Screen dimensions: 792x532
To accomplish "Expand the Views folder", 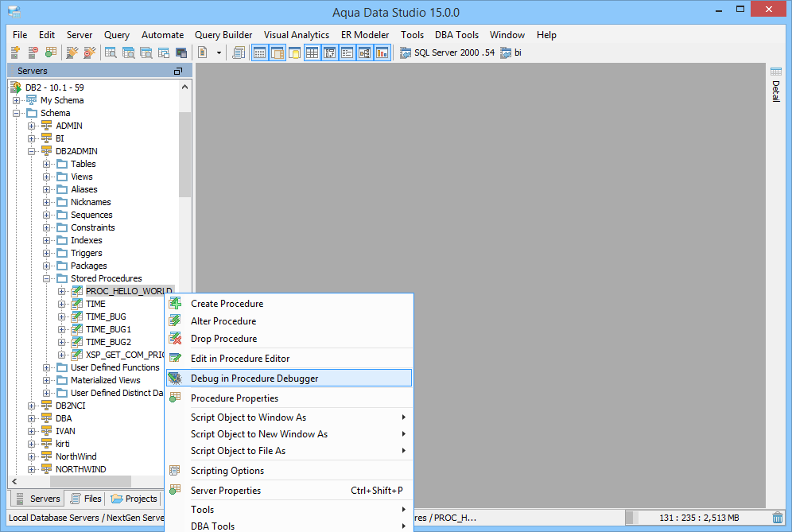I will point(46,177).
